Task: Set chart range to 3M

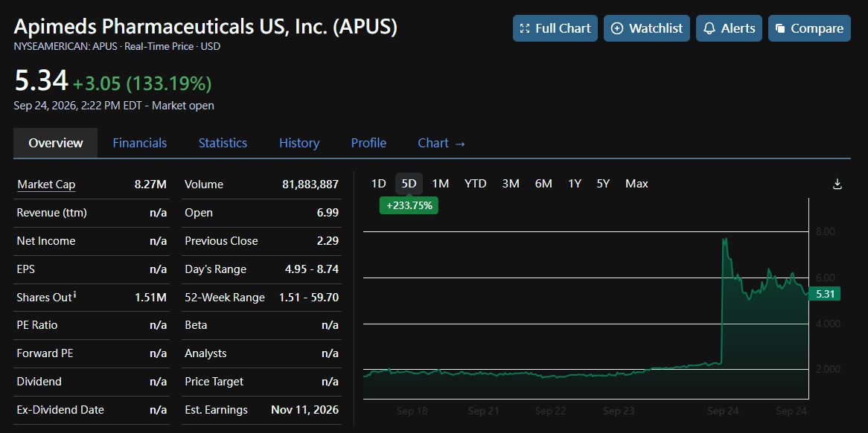Action: pos(511,184)
